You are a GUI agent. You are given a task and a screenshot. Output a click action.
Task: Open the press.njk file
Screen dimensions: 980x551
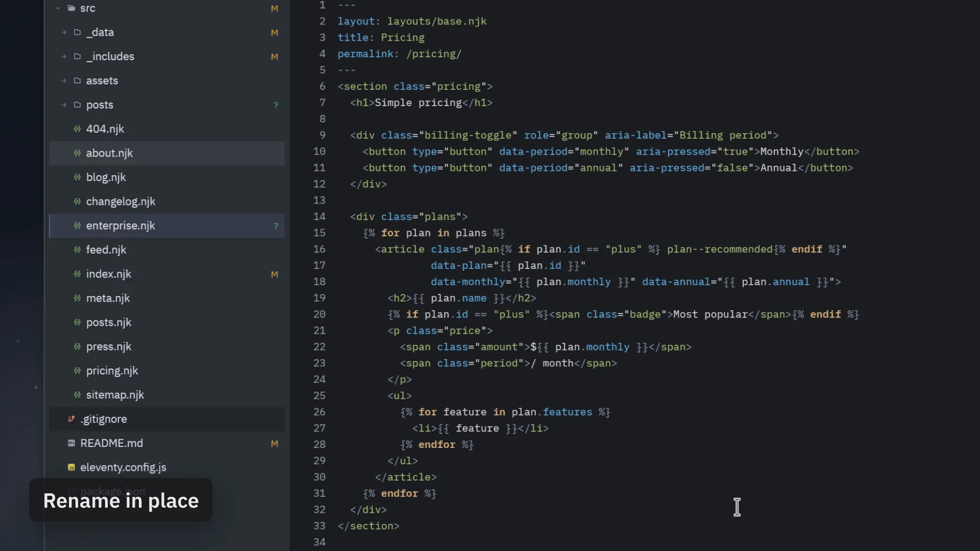click(166, 346)
